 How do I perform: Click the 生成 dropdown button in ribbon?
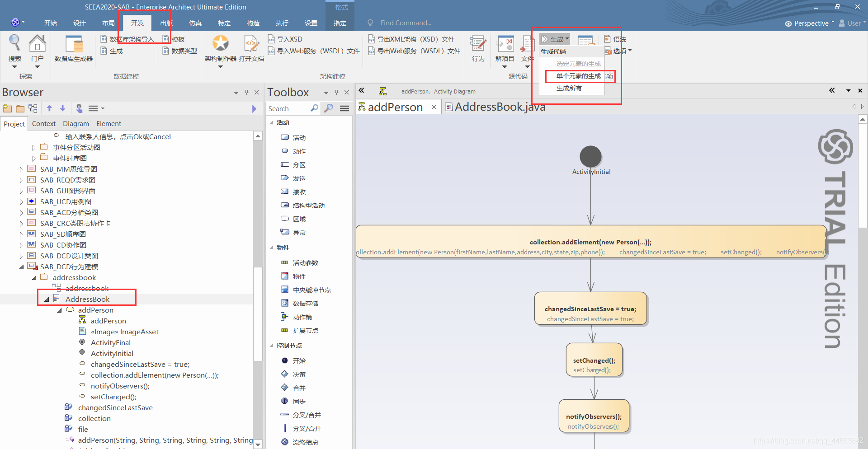pos(555,39)
